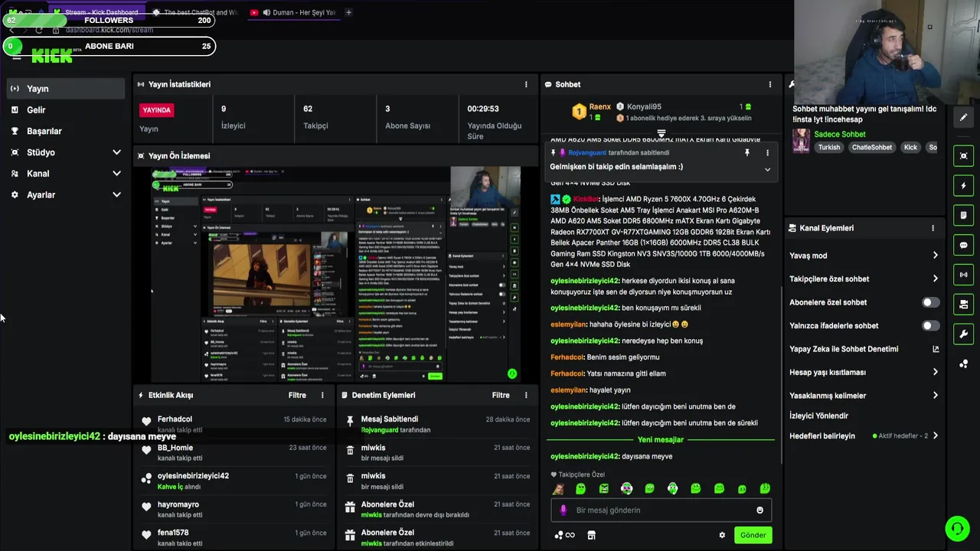Image resolution: width=980 pixels, height=551 pixels.
Task: Click Sadece Sohbet category thumbnail
Action: (x=801, y=140)
